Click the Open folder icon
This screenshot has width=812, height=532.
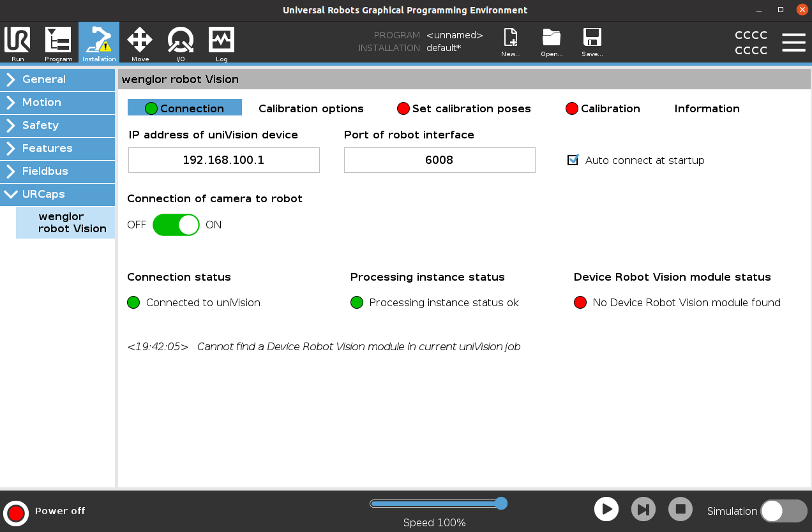552,42
